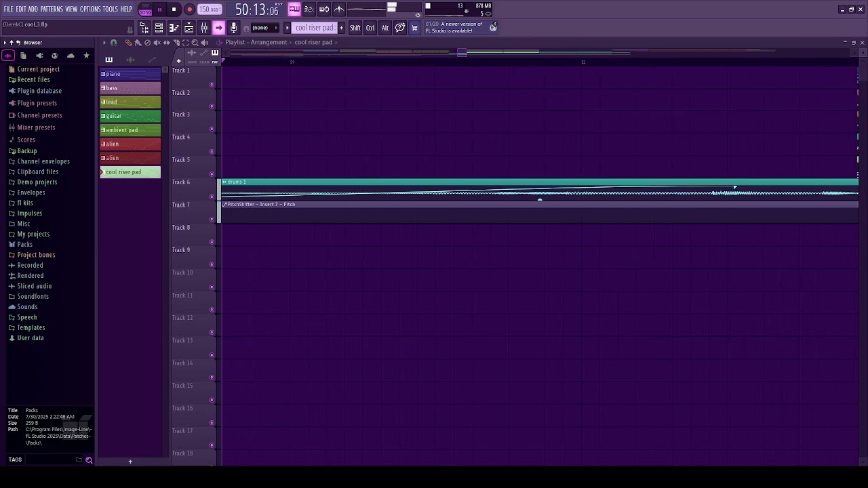Open the OPTIONS menu
The height and width of the screenshot is (488, 868).
pos(90,9)
